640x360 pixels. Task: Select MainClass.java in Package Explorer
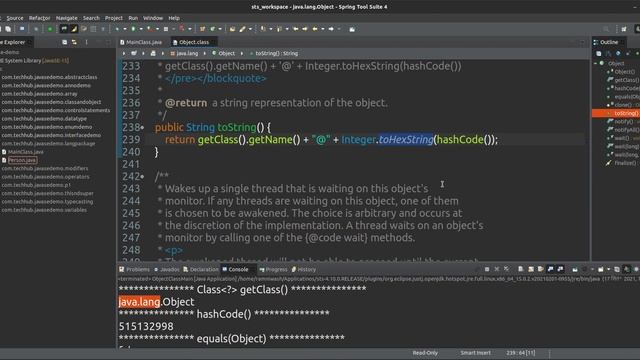26,152
